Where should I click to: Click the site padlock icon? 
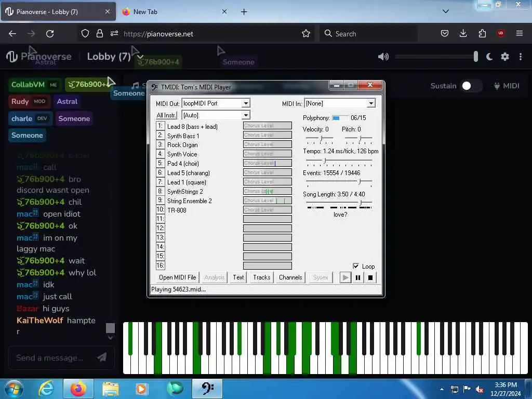tap(99, 34)
